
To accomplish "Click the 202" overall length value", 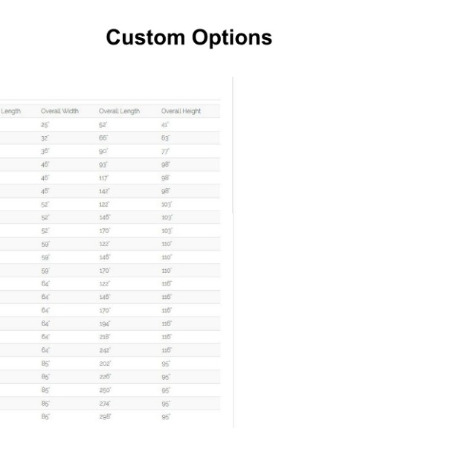I will pos(105,364).
